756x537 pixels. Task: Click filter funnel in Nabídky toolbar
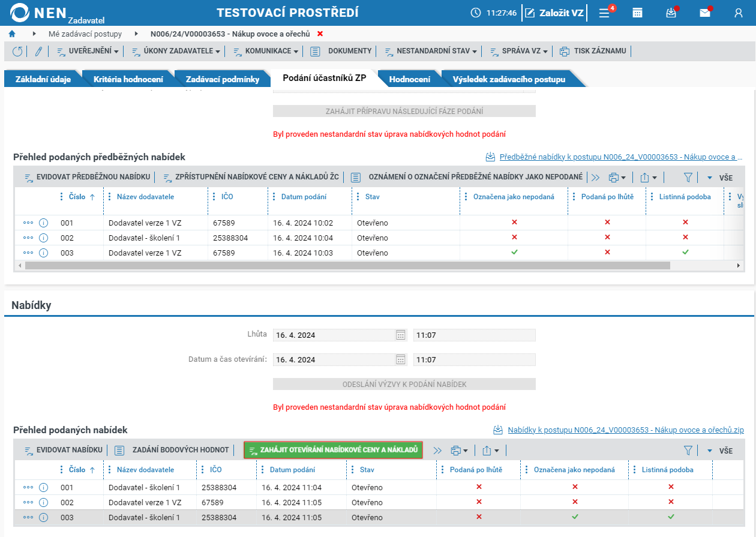pos(688,451)
